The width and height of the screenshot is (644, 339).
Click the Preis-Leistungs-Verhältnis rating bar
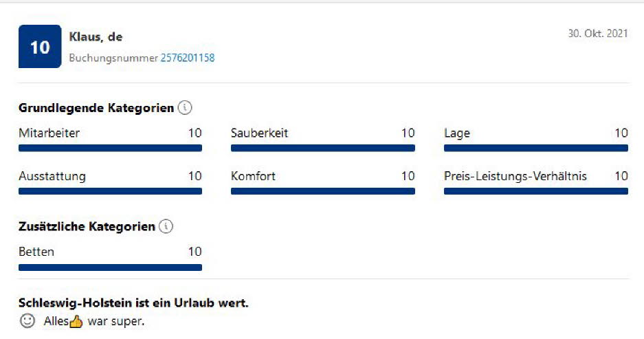pyautogui.click(x=536, y=191)
